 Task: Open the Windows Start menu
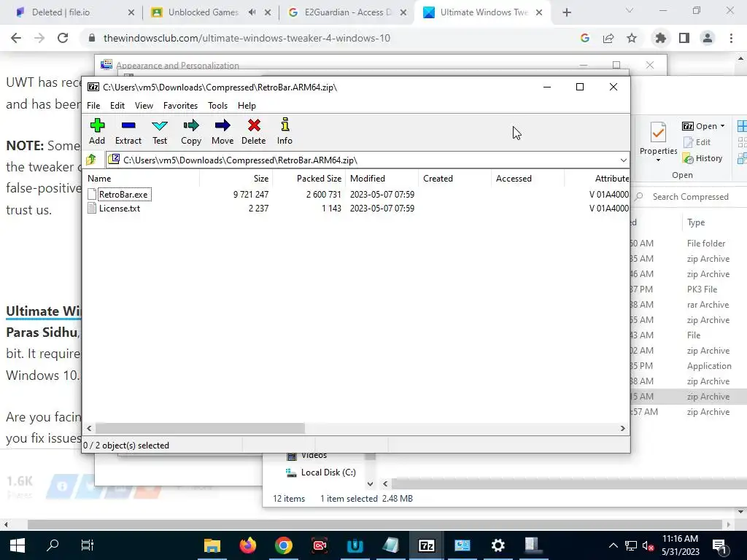pyautogui.click(x=18, y=545)
